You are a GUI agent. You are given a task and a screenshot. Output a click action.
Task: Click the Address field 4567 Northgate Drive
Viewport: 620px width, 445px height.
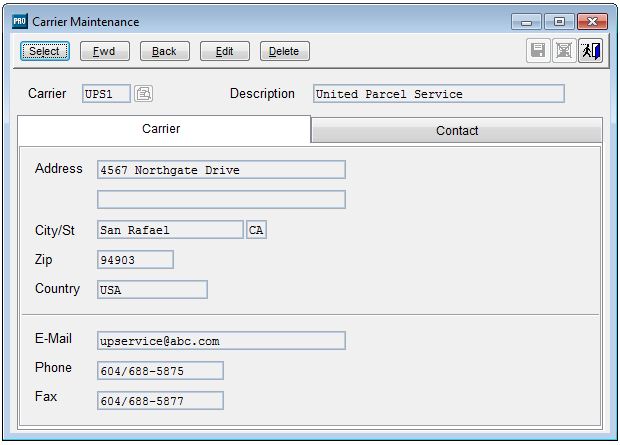click(221, 170)
